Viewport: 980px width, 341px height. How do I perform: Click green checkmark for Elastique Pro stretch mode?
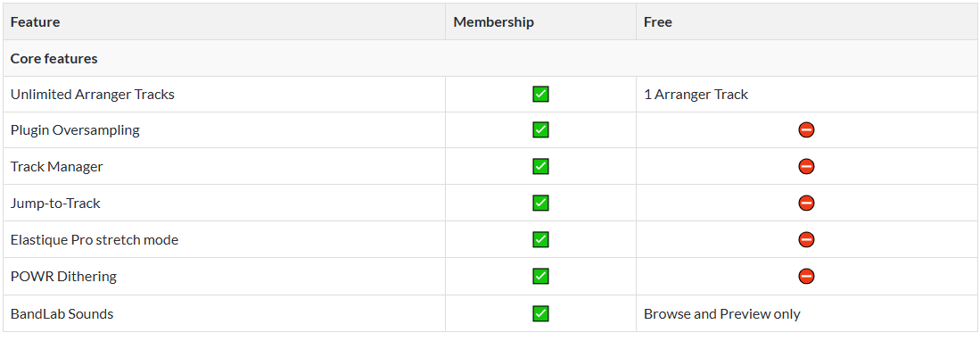[540, 239]
